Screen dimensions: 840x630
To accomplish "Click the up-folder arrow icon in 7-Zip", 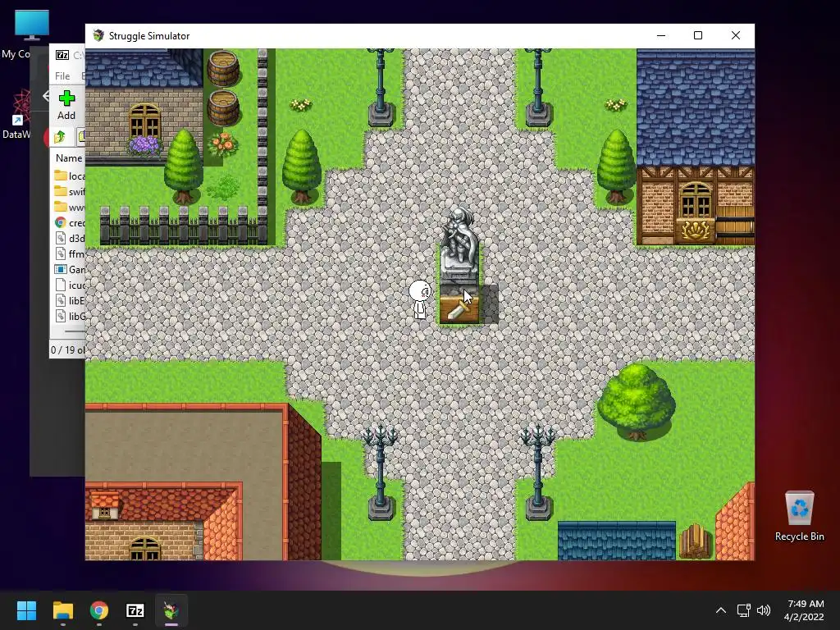I will [59, 137].
